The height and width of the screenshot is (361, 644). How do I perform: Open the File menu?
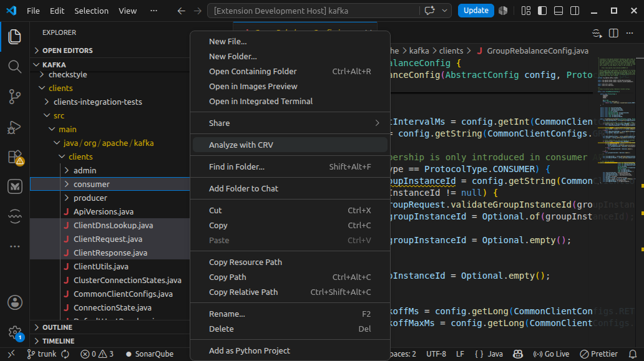33,11
